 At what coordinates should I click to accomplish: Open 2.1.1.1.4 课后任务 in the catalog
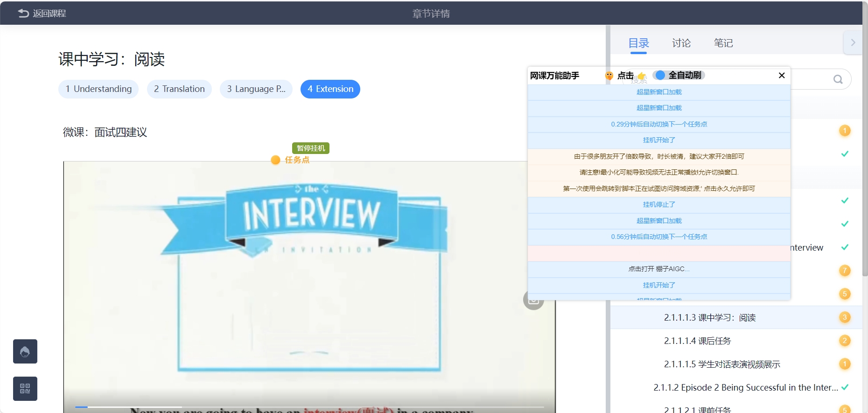[697, 341]
